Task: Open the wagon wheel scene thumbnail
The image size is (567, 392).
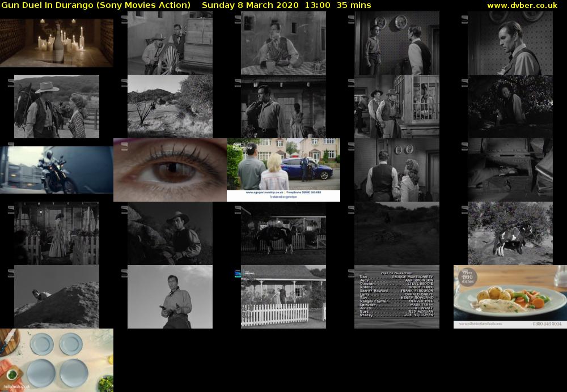Action: (x=170, y=43)
